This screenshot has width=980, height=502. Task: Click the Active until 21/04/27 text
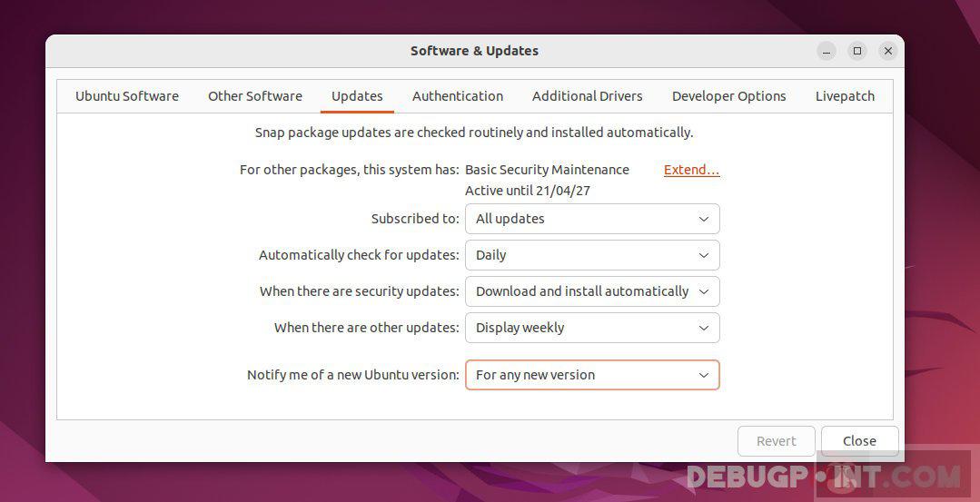(x=528, y=191)
